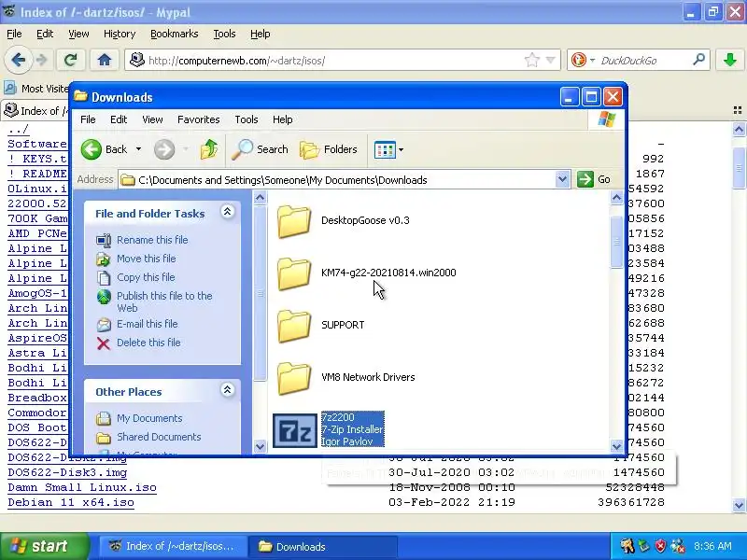Click browser page scrollbar down arrow

click(739, 505)
